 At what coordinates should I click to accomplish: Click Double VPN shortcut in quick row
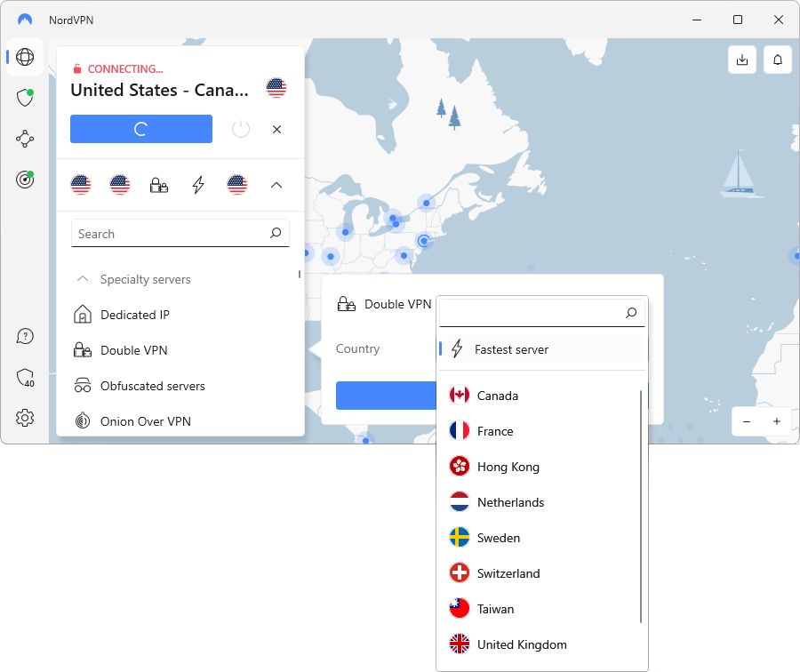[x=159, y=185]
